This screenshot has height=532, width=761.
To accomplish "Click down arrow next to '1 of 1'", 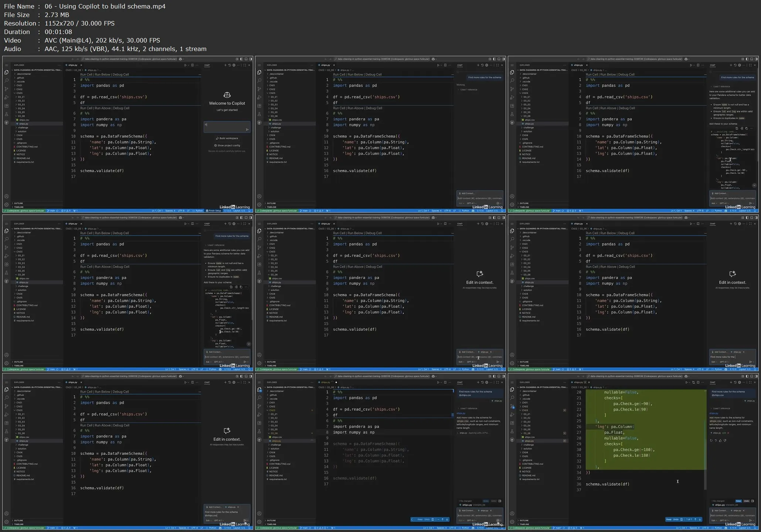I will click(700, 519).
